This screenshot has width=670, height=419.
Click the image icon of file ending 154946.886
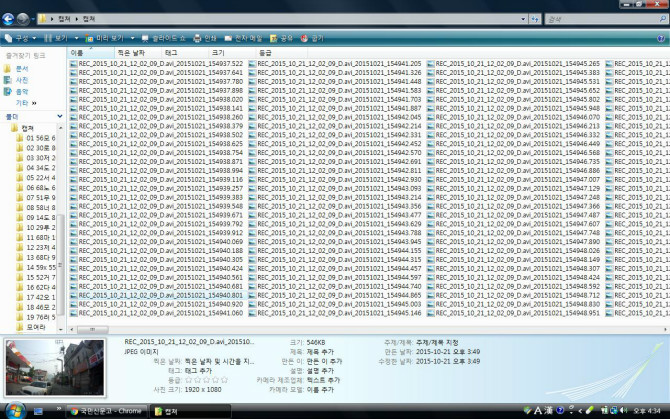[431, 170]
